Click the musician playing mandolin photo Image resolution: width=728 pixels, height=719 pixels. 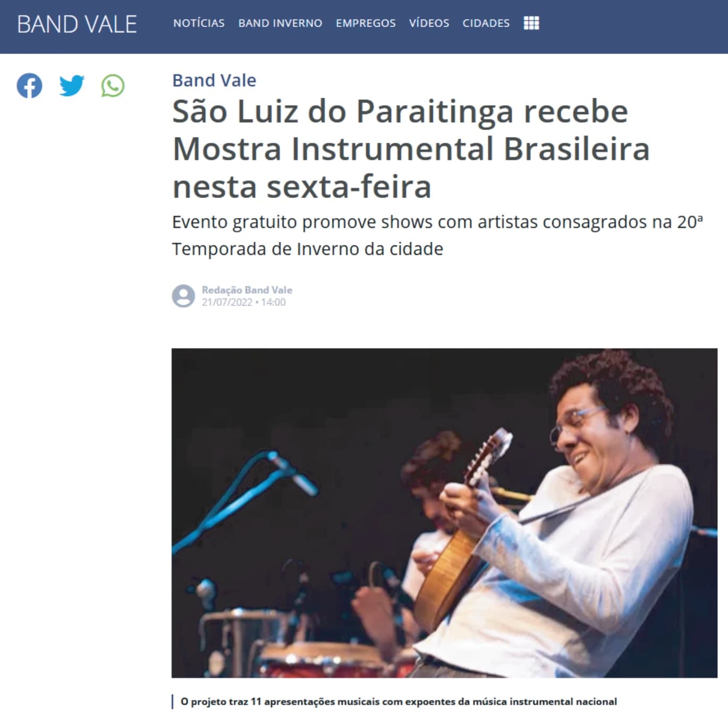444,513
